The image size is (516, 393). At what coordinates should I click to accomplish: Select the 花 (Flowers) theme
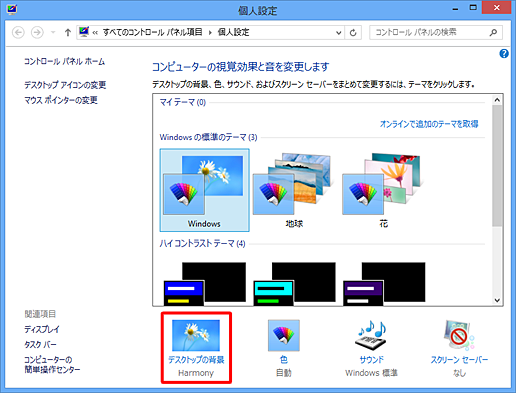tap(383, 190)
